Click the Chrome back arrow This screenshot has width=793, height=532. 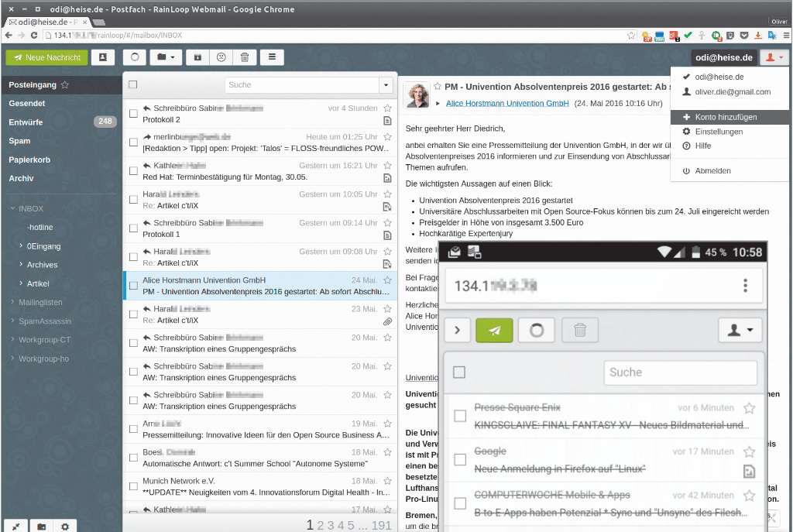pos(8,35)
